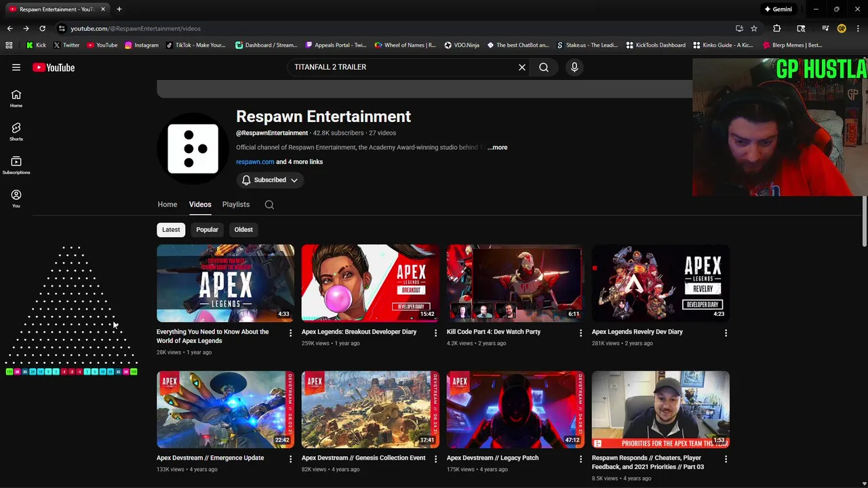
Task: Search within the Respawn channel
Action: [x=269, y=205]
